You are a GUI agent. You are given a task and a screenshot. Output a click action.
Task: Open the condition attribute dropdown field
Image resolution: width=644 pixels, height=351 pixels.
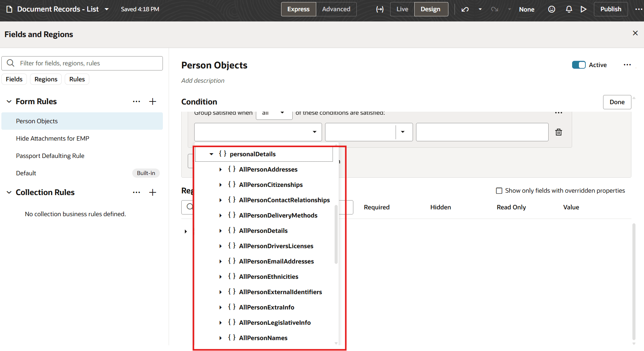258,132
